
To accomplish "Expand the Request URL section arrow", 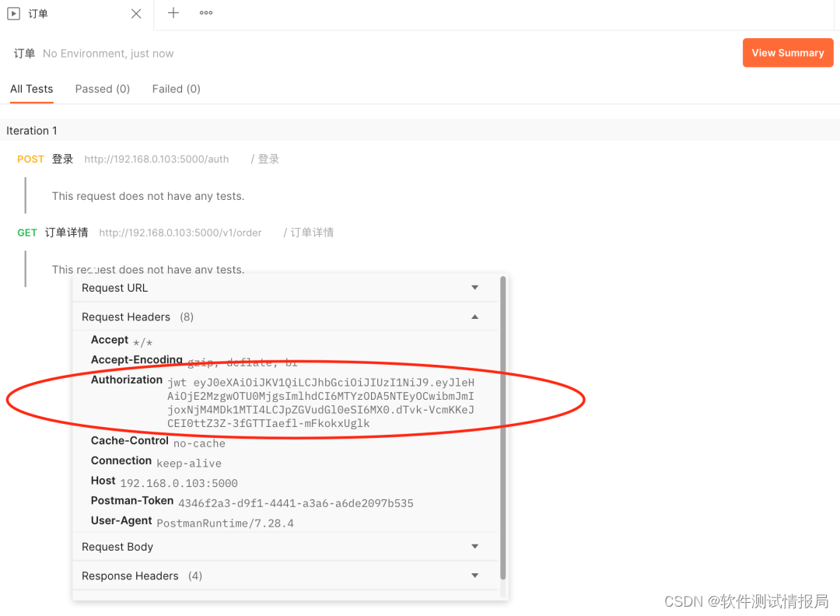I will point(474,288).
